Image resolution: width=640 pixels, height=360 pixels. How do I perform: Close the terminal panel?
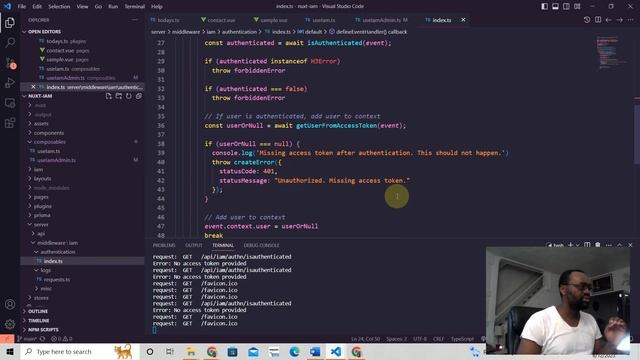pos(630,245)
